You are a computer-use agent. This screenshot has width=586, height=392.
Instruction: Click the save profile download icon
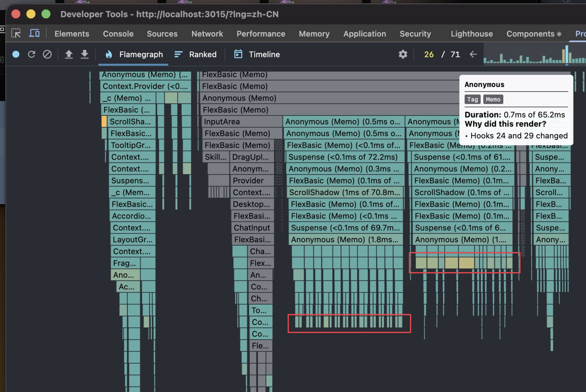click(x=84, y=54)
